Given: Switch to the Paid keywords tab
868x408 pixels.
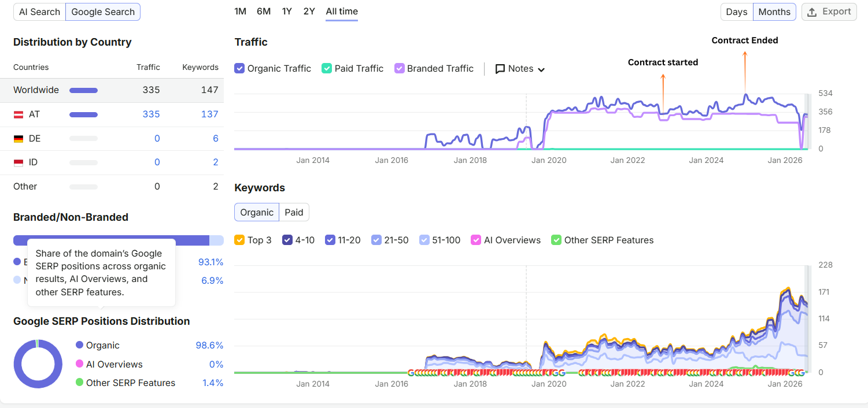Looking at the screenshot, I should (x=294, y=212).
